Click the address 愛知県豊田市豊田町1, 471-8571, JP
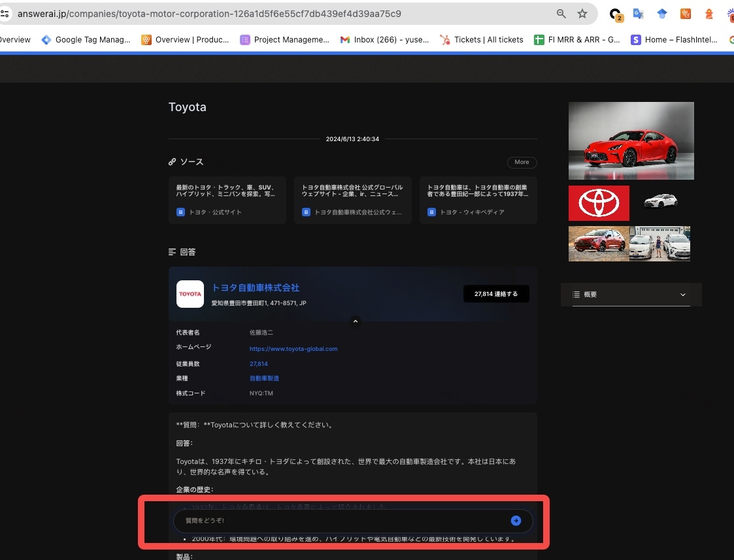The height and width of the screenshot is (560, 734). click(259, 303)
